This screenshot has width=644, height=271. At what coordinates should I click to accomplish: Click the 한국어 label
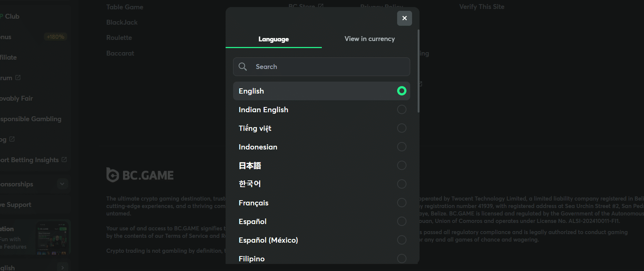pyautogui.click(x=250, y=184)
